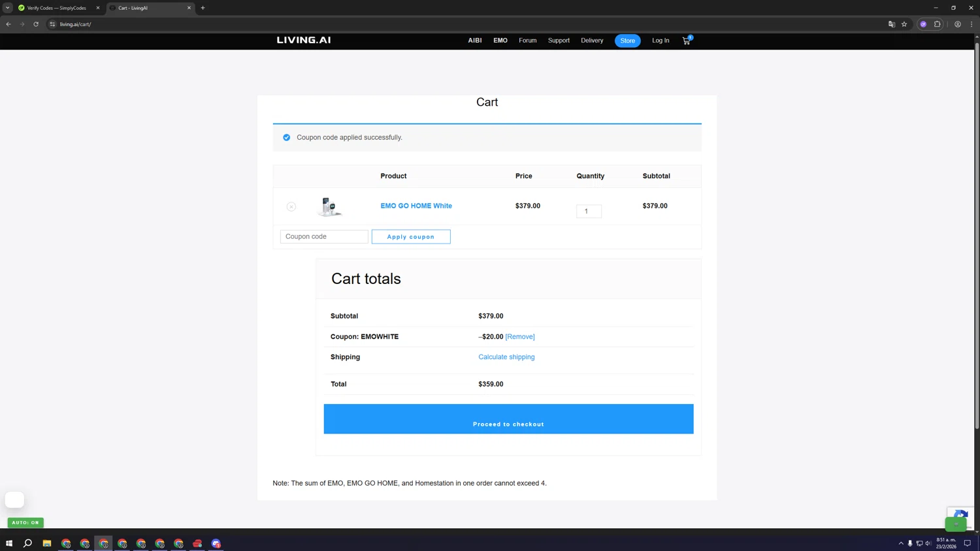
Task: Open the EMO menu item
Action: tap(500, 40)
